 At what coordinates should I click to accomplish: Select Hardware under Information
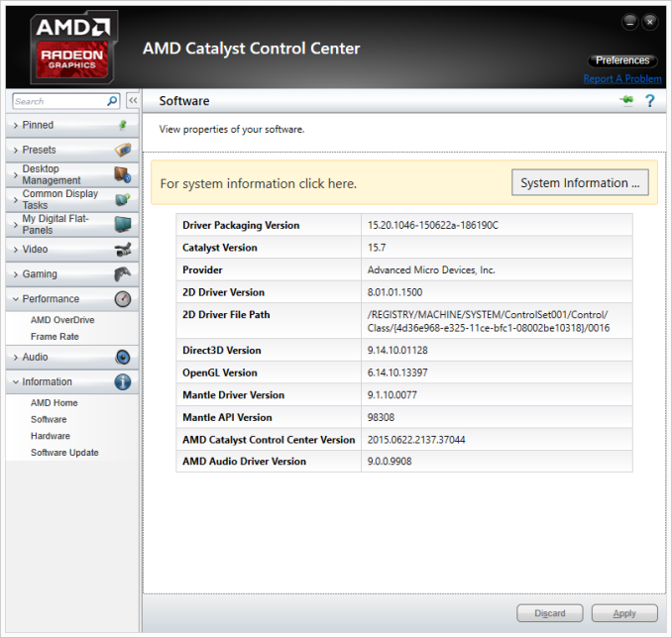[51, 436]
